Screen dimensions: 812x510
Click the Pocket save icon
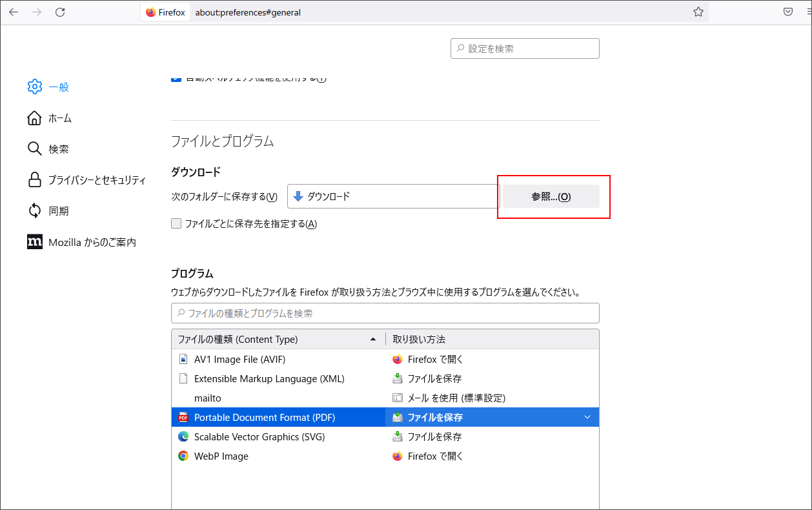click(x=788, y=12)
